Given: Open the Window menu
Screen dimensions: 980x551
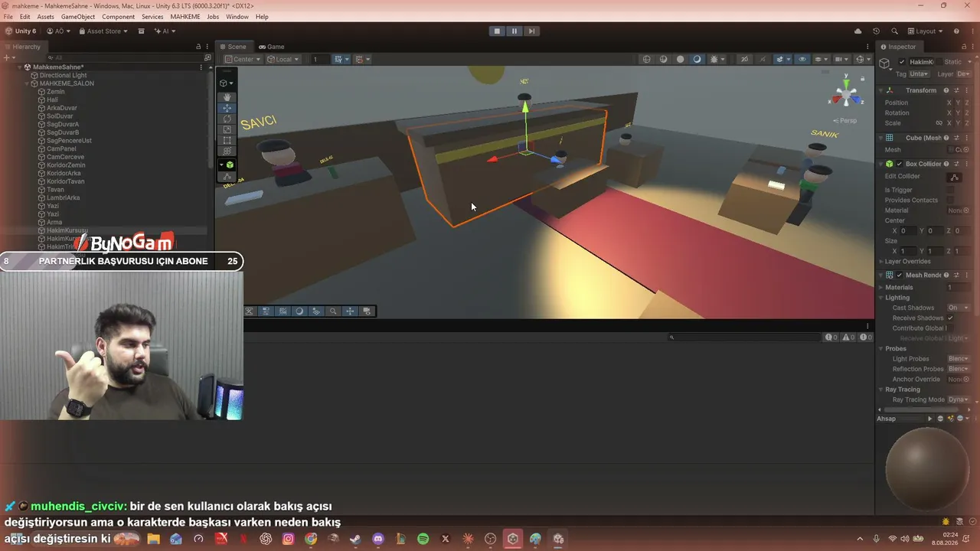Looking at the screenshot, I should tap(237, 16).
